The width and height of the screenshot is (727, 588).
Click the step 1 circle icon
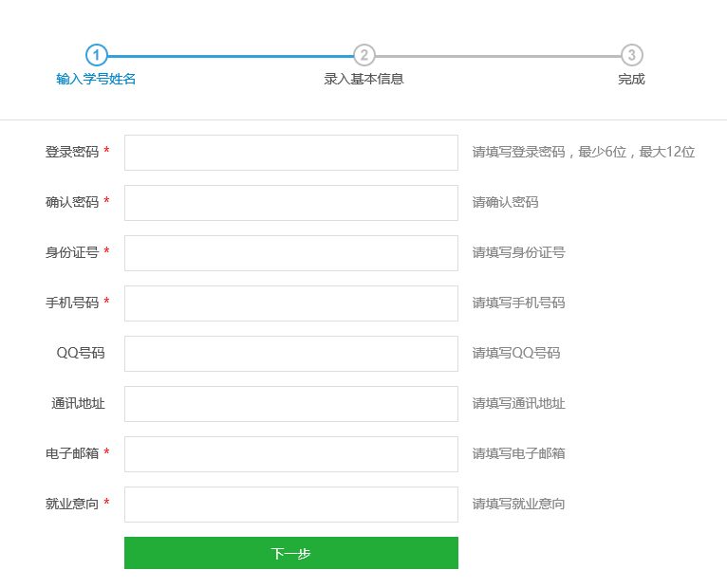coord(96,55)
